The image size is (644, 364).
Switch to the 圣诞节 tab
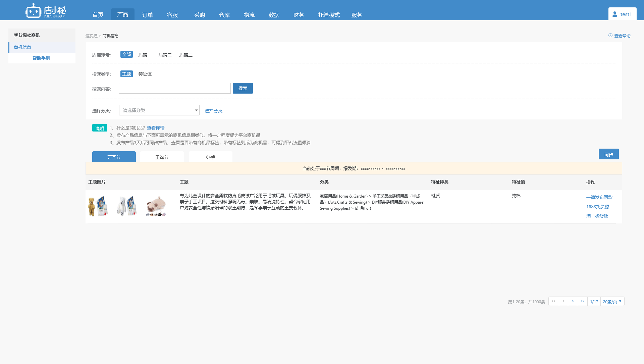pos(162,157)
